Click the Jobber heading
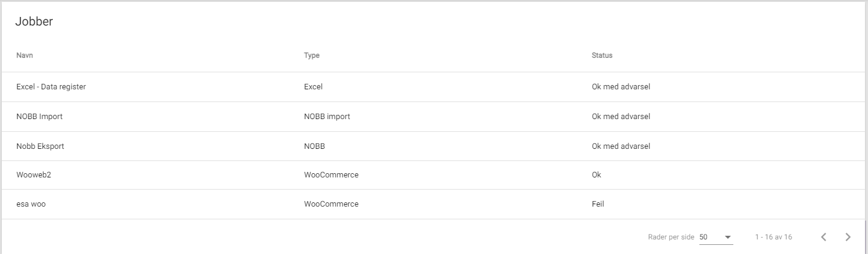Viewport: 868px width, 254px height. click(x=34, y=22)
